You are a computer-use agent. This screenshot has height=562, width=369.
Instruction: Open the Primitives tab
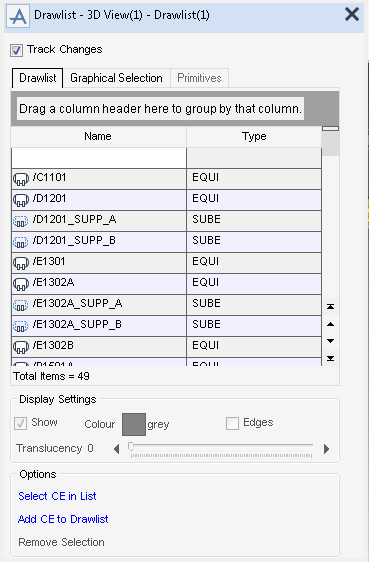(199, 78)
